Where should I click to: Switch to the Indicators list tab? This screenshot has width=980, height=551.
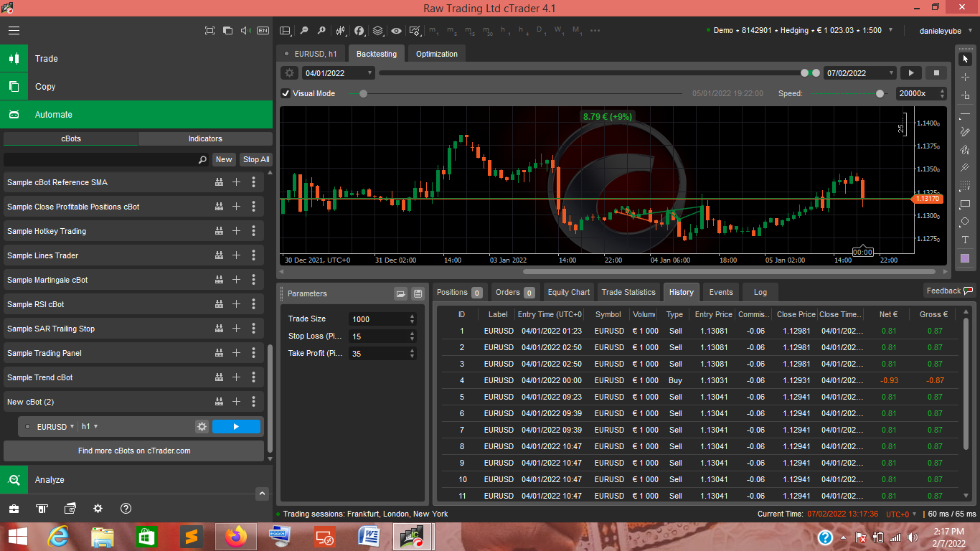pos(205,138)
